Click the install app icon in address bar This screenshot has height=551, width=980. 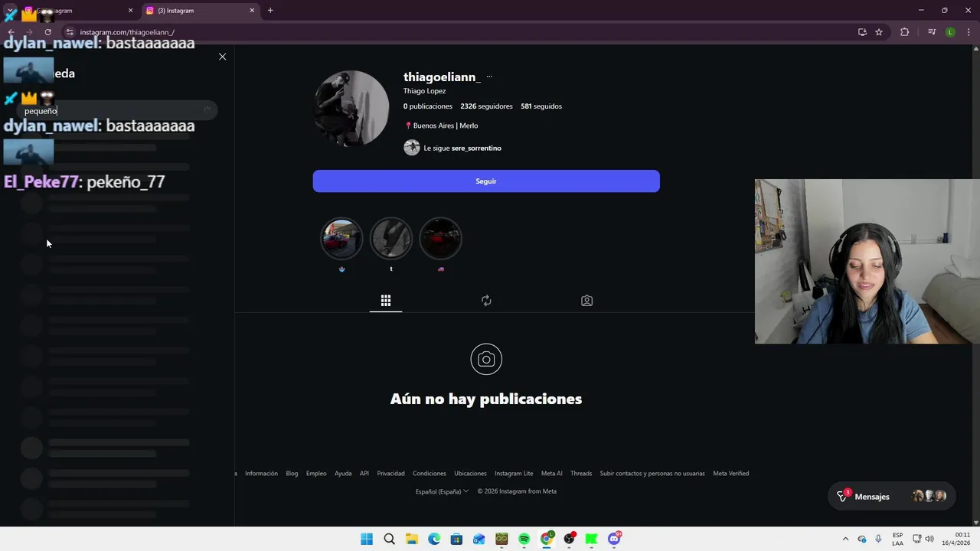pos(862,32)
